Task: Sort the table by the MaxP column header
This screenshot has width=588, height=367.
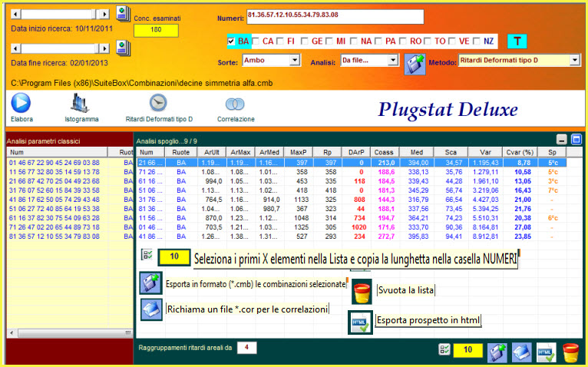Action: coord(299,152)
